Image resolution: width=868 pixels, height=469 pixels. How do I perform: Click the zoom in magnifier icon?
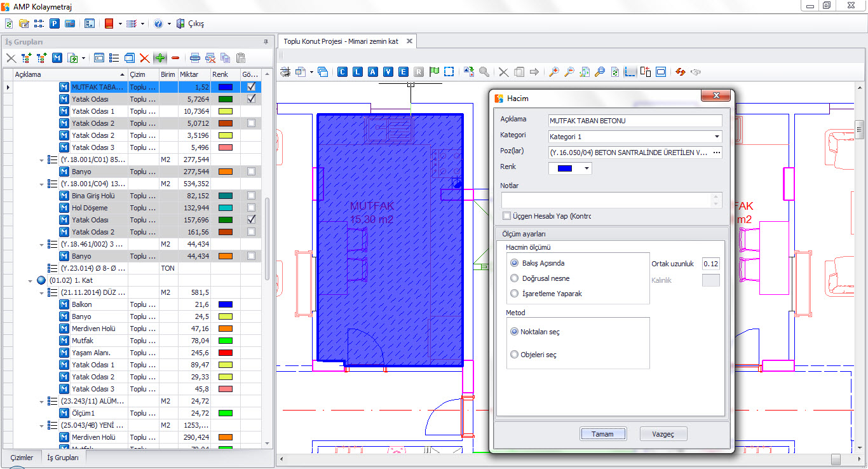pos(553,72)
